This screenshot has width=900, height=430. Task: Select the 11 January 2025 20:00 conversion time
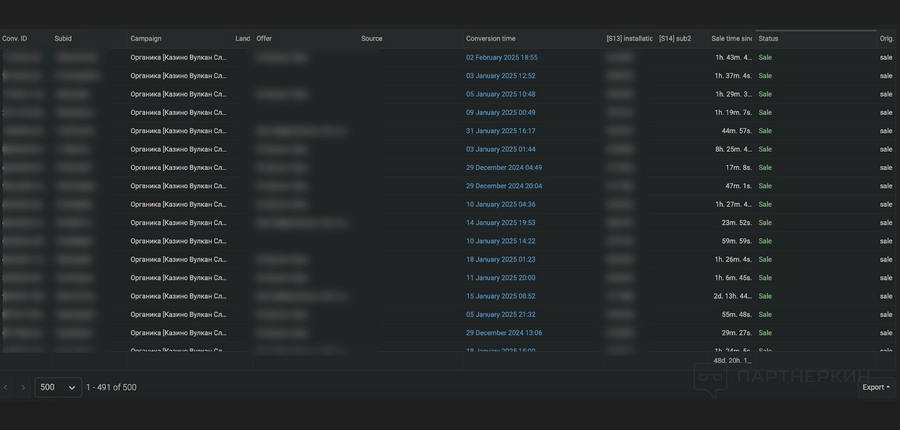coord(501,278)
